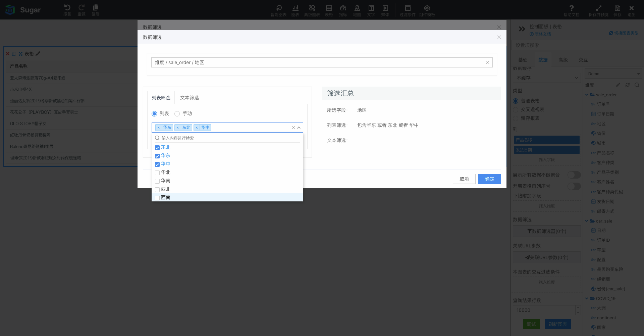Open the chart (图表) toolbar menu
Image resolution: width=644 pixels, height=336 pixels.
[295, 10]
